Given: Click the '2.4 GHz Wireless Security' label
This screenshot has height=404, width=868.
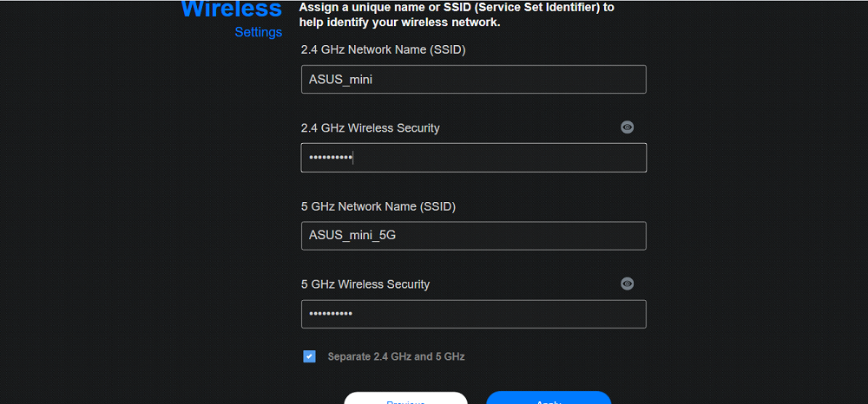Looking at the screenshot, I should click(x=371, y=128).
